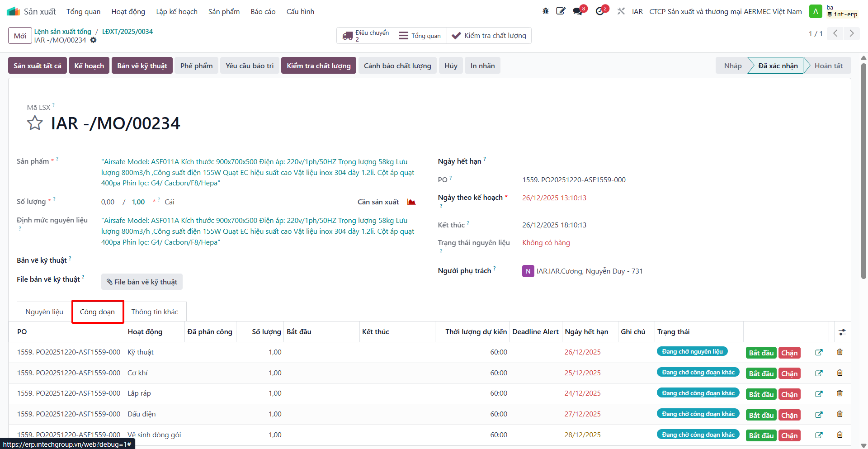
Task: Select the Hoàn tất status stage
Action: pos(828,66)
